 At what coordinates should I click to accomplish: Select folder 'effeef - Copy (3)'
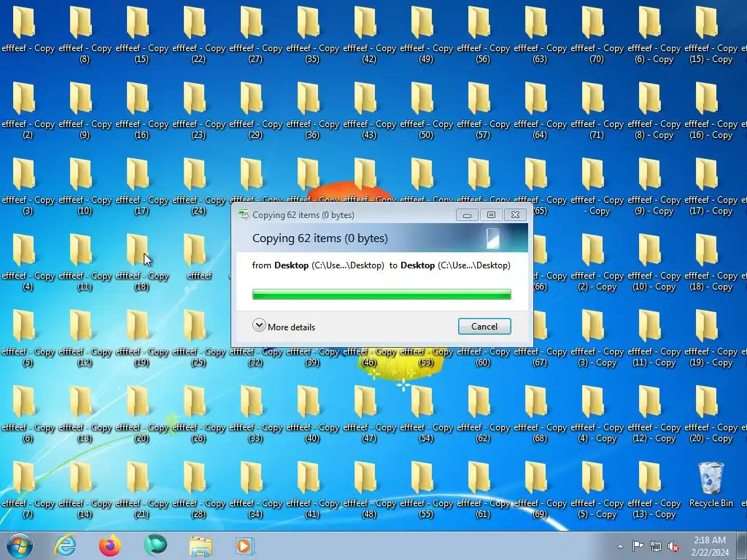tap(28, 186)
